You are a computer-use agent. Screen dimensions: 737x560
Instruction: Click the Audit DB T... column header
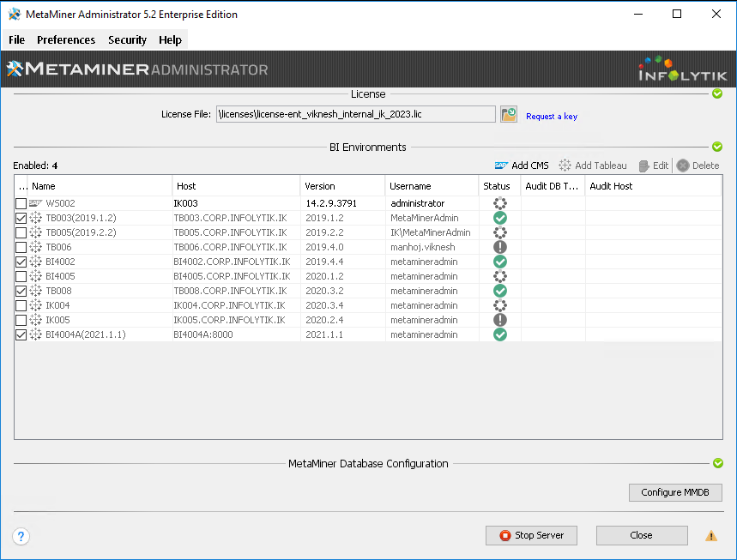pyautogui.click(x=553, y=186)
